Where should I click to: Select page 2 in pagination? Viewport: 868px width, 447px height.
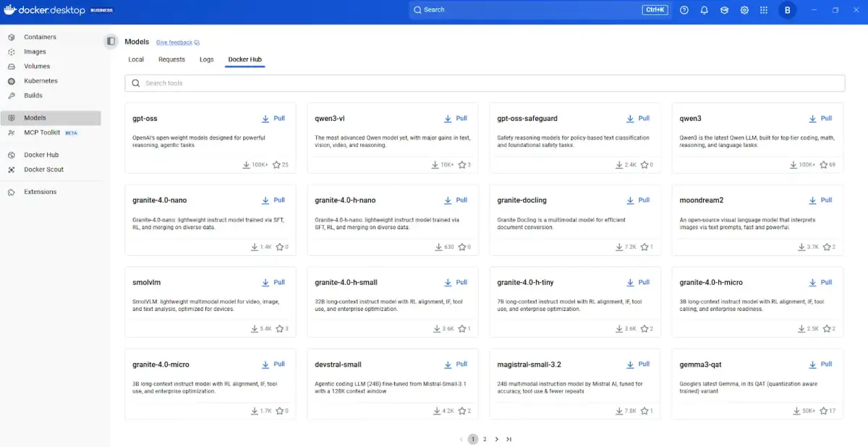tap(485, 439)
